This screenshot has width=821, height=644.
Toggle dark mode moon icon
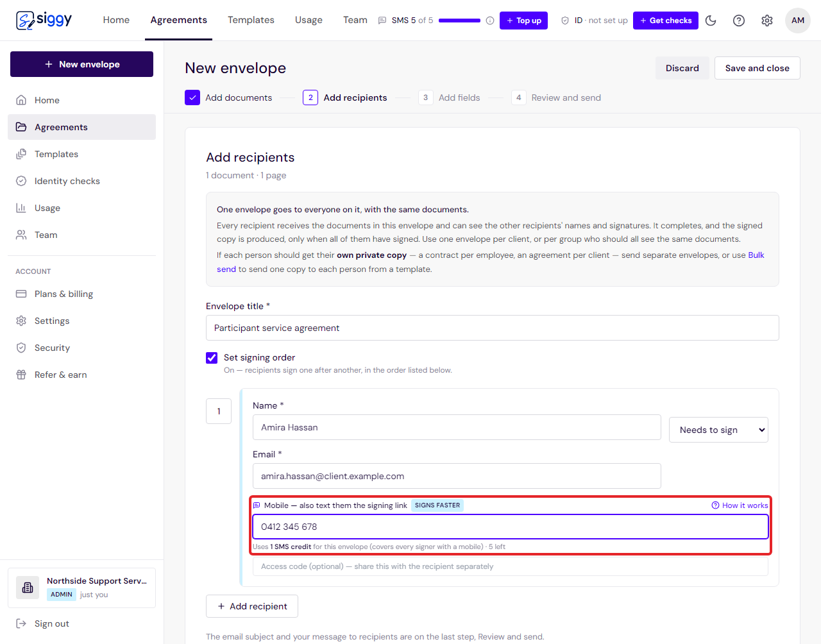(x=711, y=21)
